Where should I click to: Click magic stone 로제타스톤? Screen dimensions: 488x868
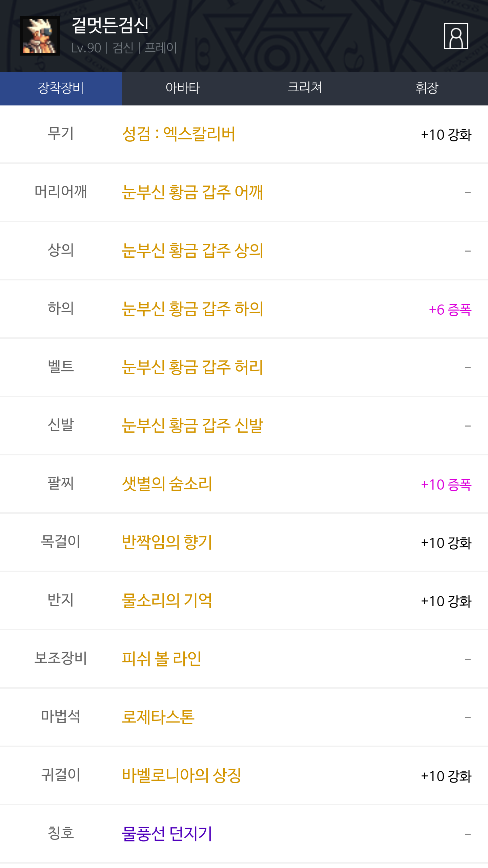[x=158, y=717]
